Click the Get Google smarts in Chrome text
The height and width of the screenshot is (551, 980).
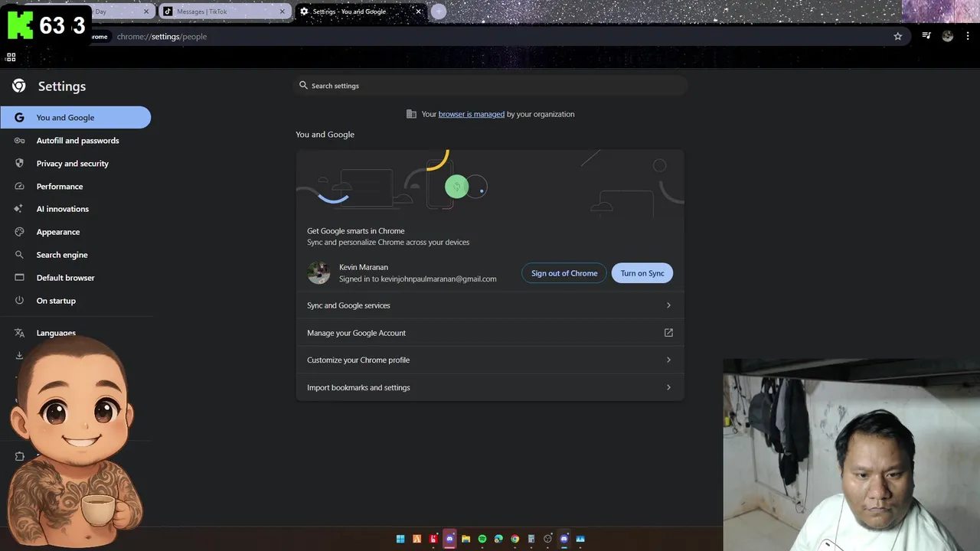pos(356,230)
